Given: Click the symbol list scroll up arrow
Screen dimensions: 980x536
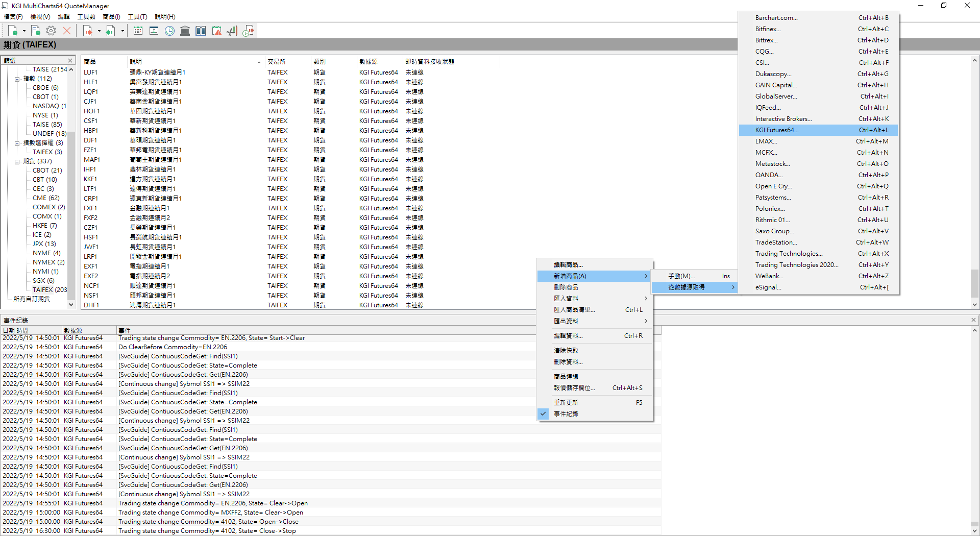Looking at the screenshot, I should [x=974, y=60].
